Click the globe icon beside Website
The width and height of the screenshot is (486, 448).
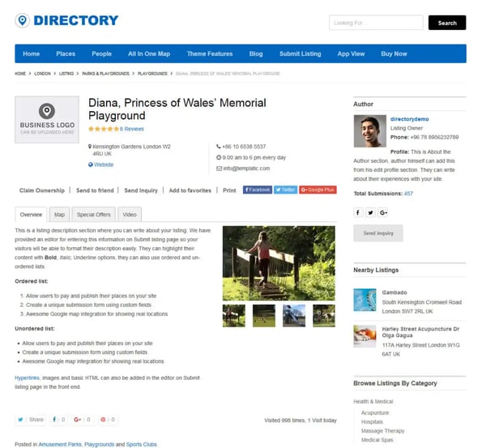point(91,164)
